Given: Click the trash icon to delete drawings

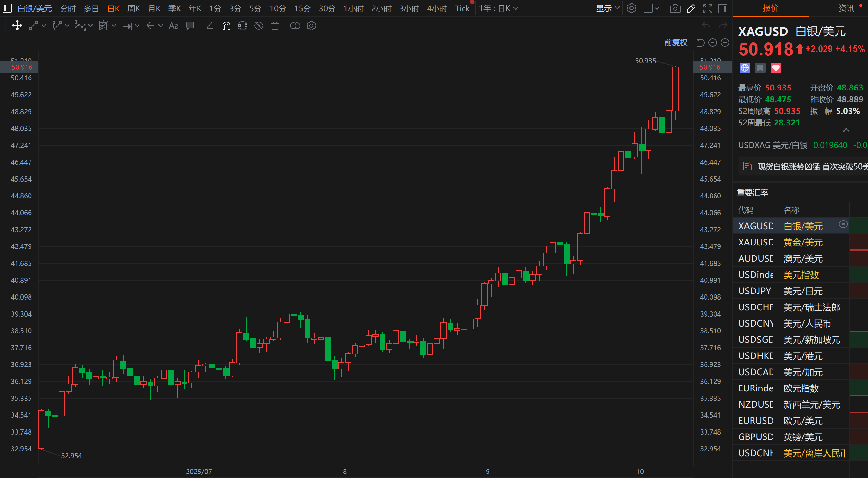Looking at the screenshot, I should (275, 26).
